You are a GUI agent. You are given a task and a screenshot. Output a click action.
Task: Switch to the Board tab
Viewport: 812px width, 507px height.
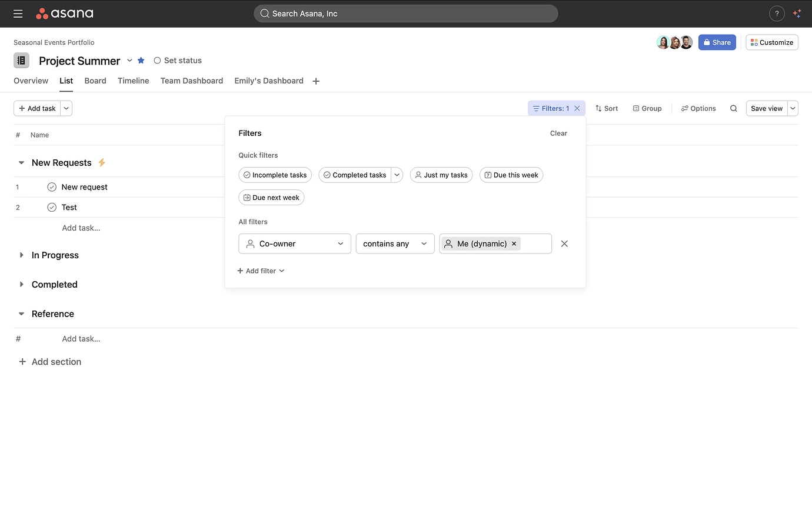point(95,81)
